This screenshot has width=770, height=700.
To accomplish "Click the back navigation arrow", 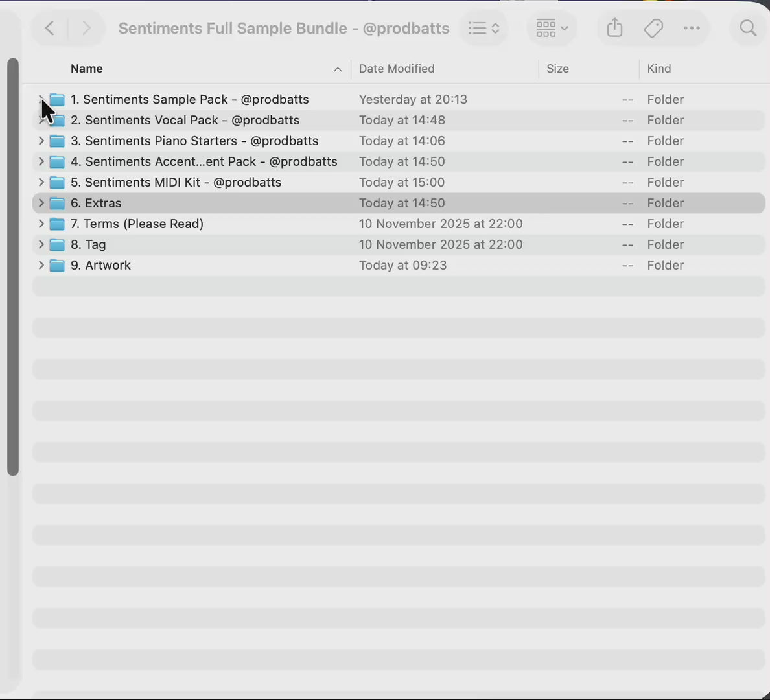I will pyautogui.click(x=50, y=29).
